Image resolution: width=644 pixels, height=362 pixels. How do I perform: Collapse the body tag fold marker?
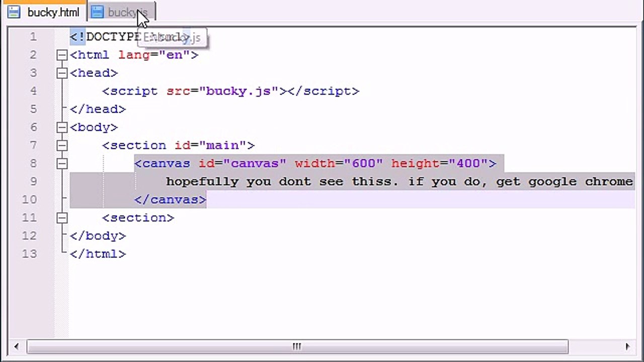pyautogui.click(x=62, y=127)
